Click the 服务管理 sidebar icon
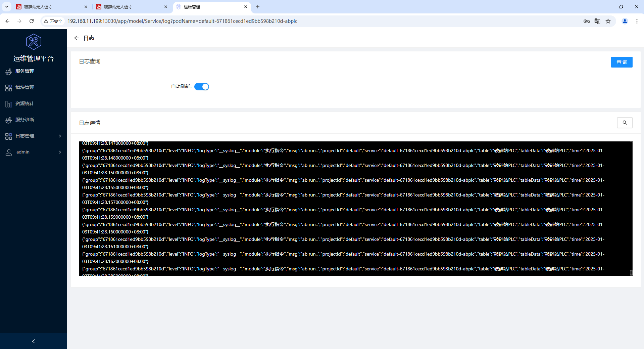The width and height of the screenshot is (644, 349). click(9, 72)
